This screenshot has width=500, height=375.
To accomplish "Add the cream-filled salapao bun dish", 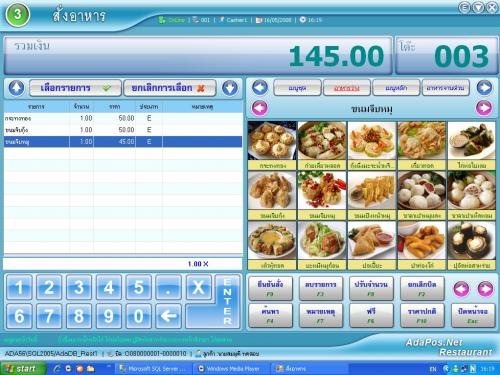I will point(472,195).
